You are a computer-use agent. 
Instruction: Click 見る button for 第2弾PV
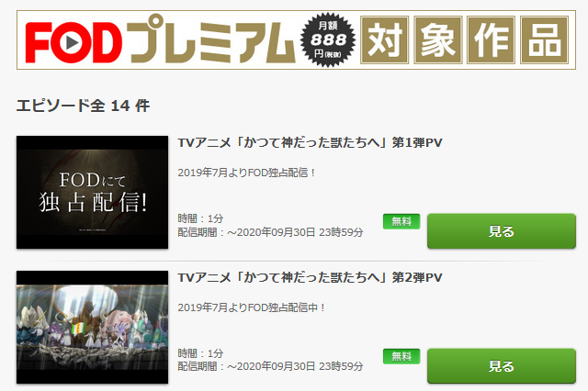(502, 366)
